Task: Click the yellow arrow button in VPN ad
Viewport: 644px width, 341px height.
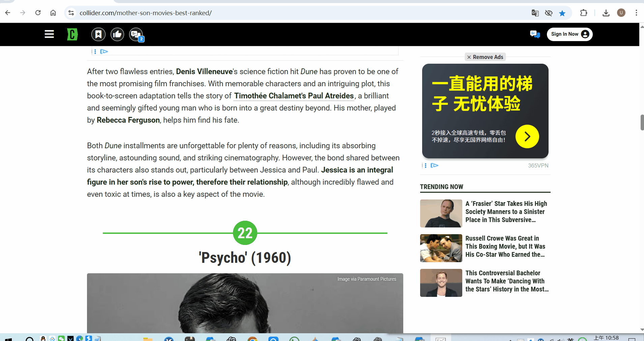Action: click(527, 136)
